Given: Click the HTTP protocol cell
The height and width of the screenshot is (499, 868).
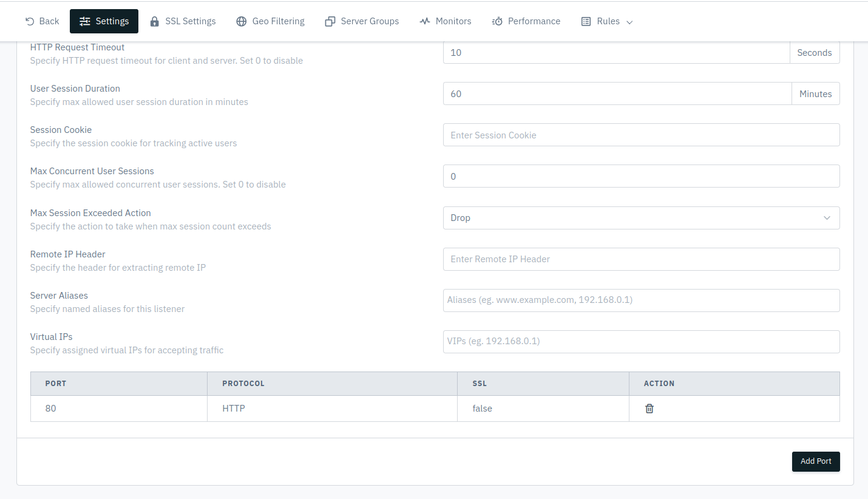Looking at the screenshot, I should [x=333, y=409].
